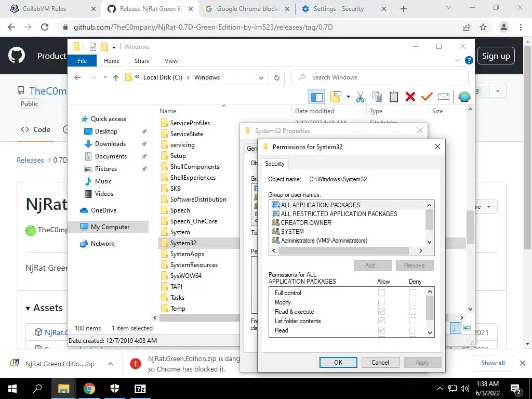Tick Deny checkbox for Modify

pyautogui.click(x=413, y=302)
